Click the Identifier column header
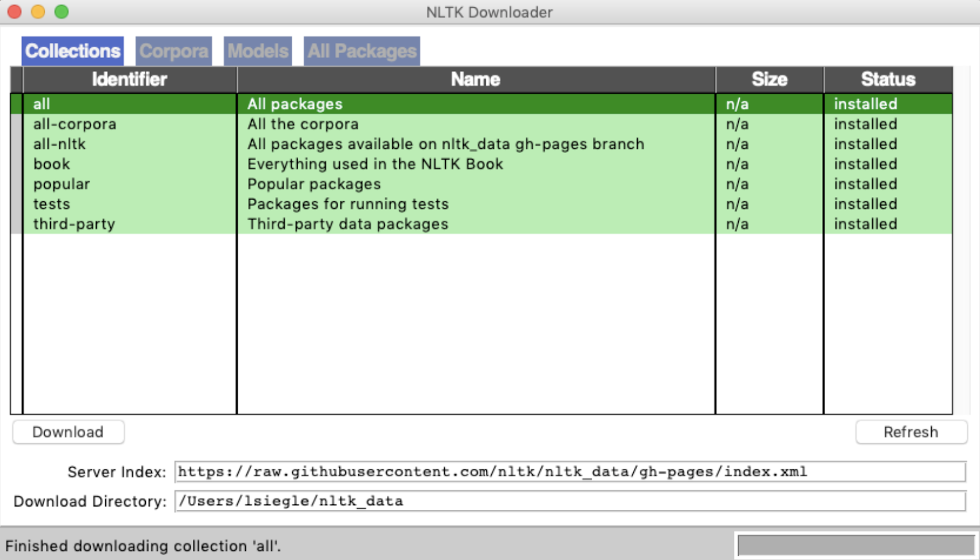Image resolution: width=980 pixels, height=560 pixels. (x=129, y=80)
